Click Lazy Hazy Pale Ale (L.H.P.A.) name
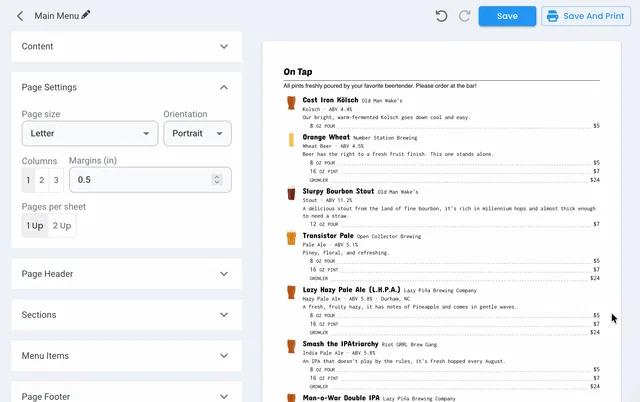Image resolution: width=640 pixels, height=402 pixels. [x=351, y=290]
